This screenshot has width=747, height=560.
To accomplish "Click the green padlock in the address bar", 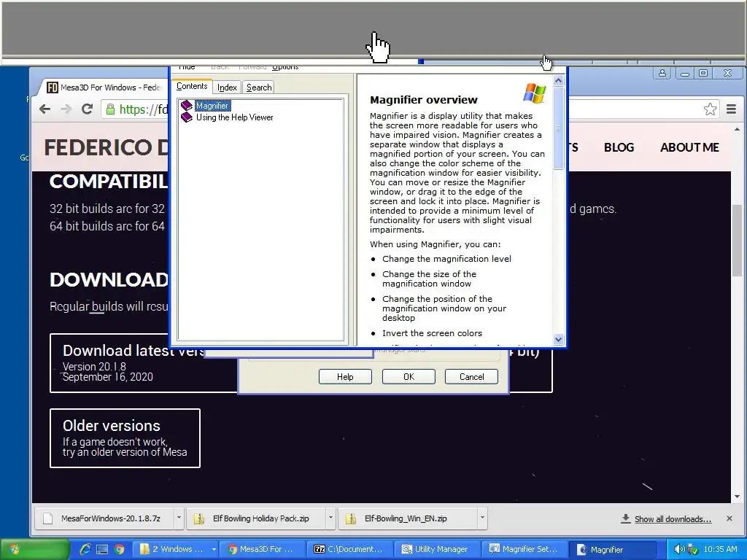I will (110, 109).
